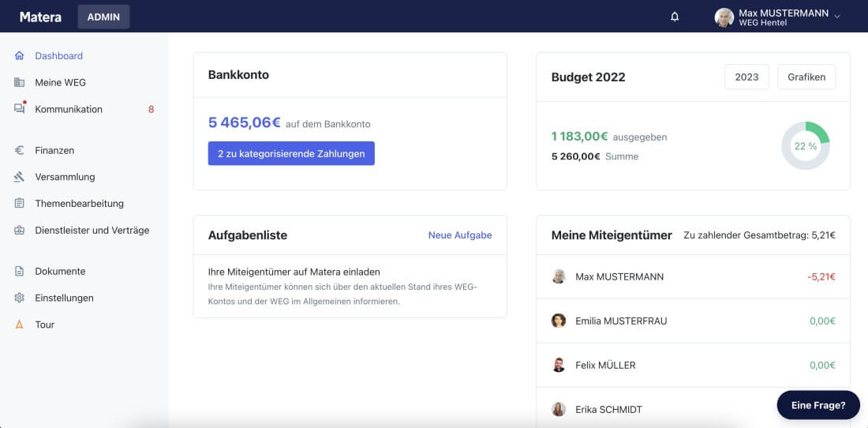Open Kommunikation in the sidebar
Screen dimensions: 868x428
pyautogui.click(x=69, y=109)
